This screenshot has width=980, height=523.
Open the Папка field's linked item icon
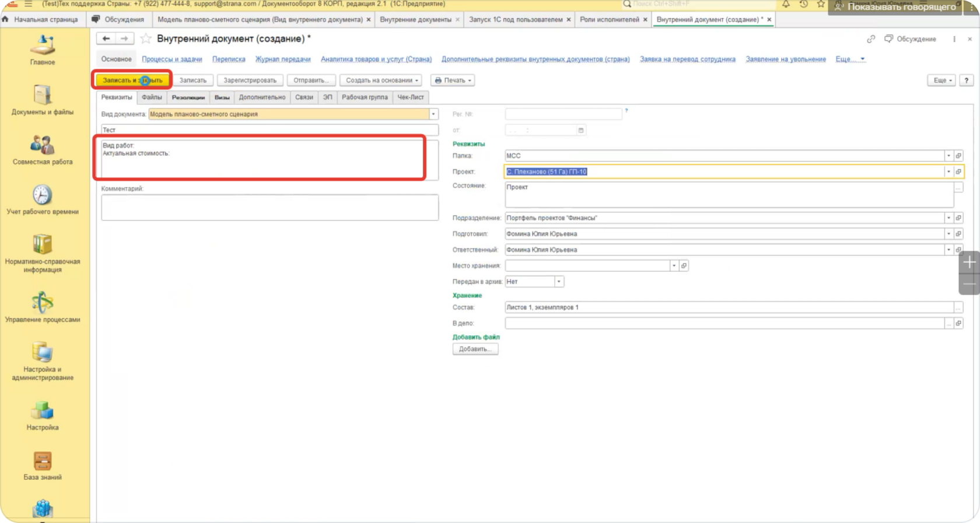coord(958,156)
